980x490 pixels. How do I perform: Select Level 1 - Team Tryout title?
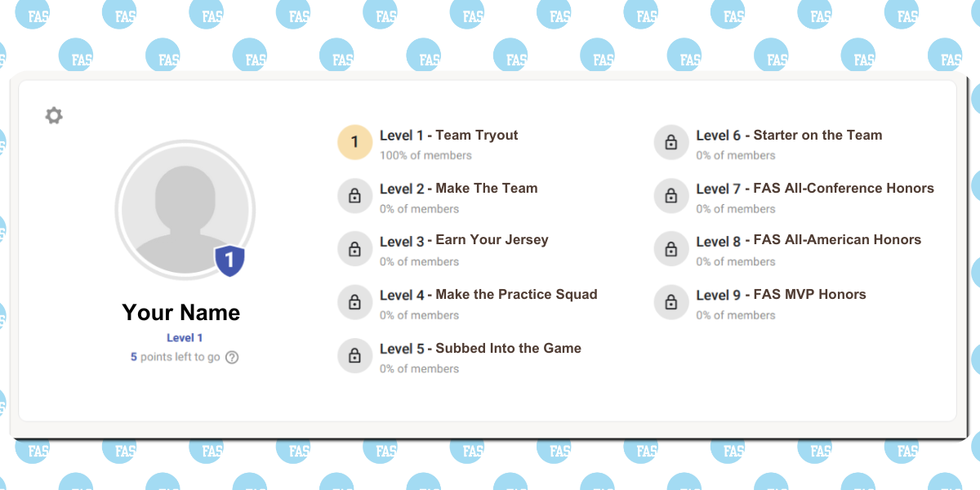tap(449, 136)
